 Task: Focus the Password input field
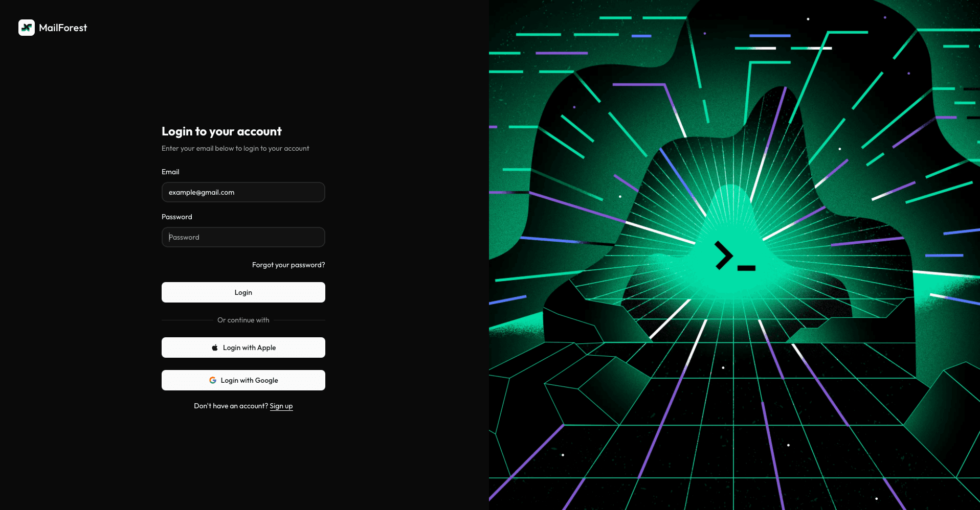pyautogui.click(x=243, y=237)
